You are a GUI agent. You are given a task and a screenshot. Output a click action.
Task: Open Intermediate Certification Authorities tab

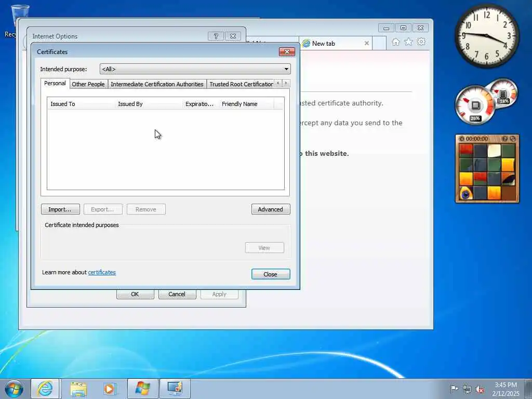tap(157, 84)
